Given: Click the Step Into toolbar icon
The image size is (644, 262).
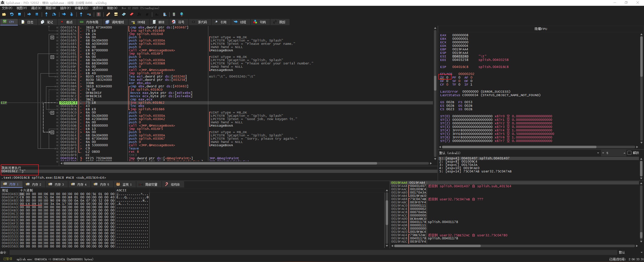Looking at the screenshot, I should click(x=46, y=14).
